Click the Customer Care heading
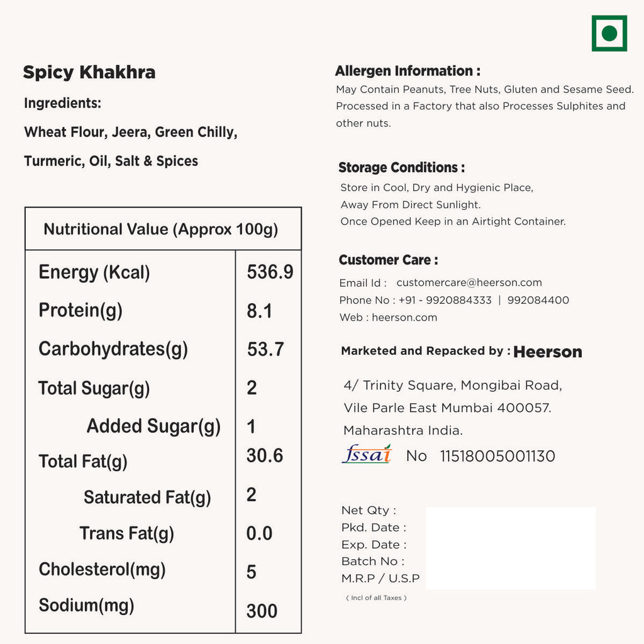 388,260
